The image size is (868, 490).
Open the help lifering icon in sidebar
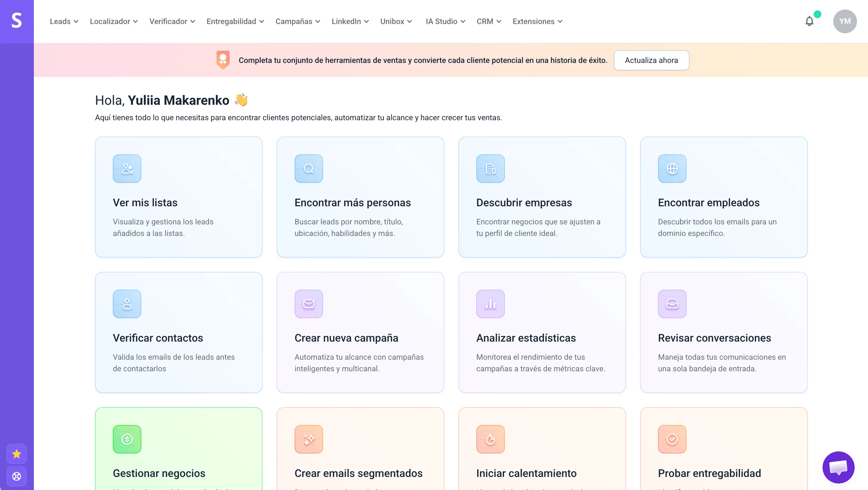16,476
